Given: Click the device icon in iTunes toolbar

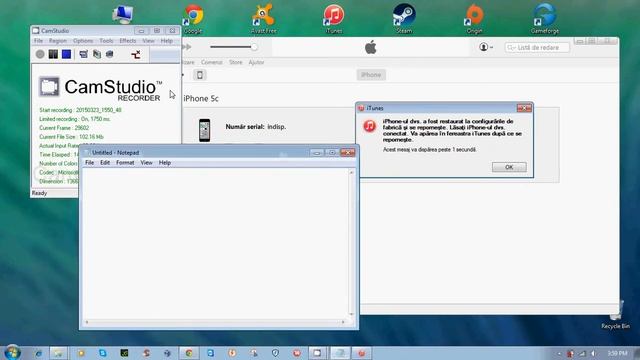Looking at the screenshot, I should tap(200, 75).
